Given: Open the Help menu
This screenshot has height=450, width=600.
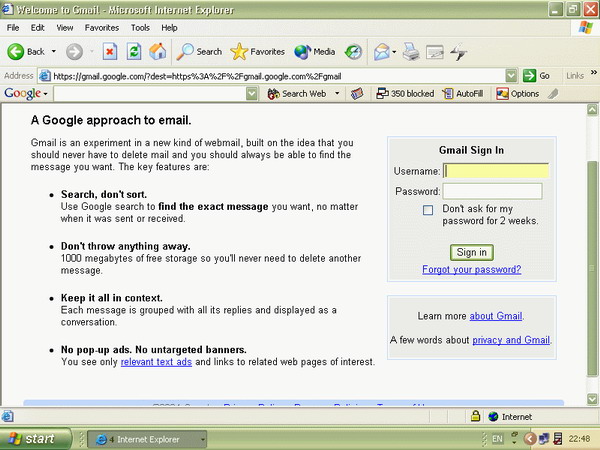Looking at the screenshot, I should tap(169, 28).
